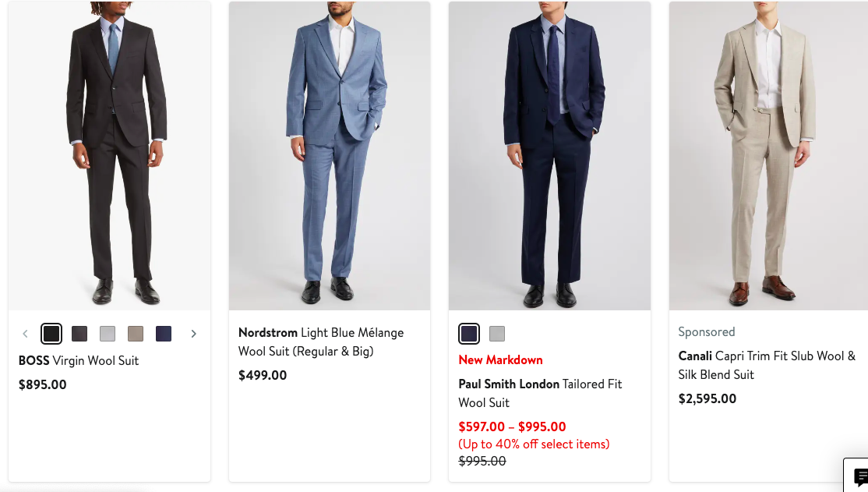Viewport: 868px width, 492px height.
Task: Choose the dark charcoal BOSS suit swatch
Action: click(79, 334)
